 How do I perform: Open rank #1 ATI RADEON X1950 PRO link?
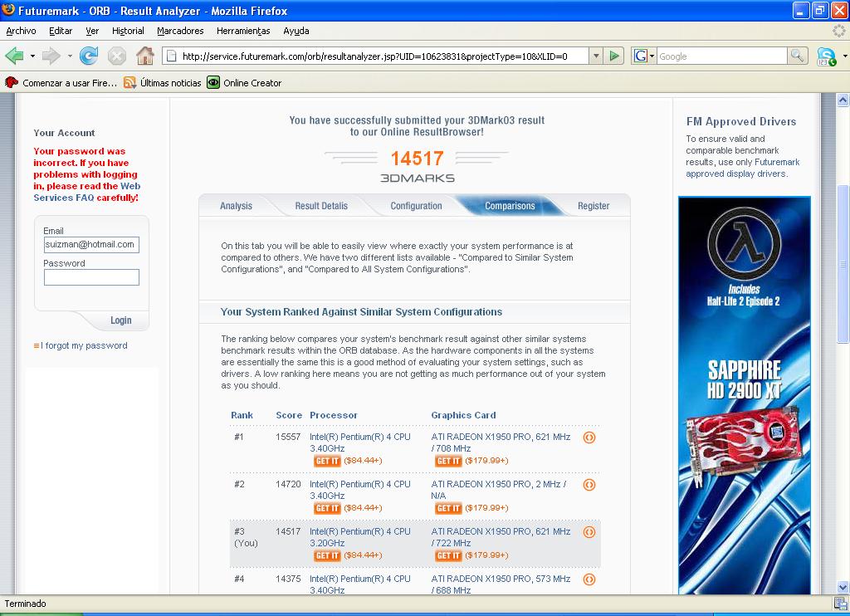click(501, 442)
